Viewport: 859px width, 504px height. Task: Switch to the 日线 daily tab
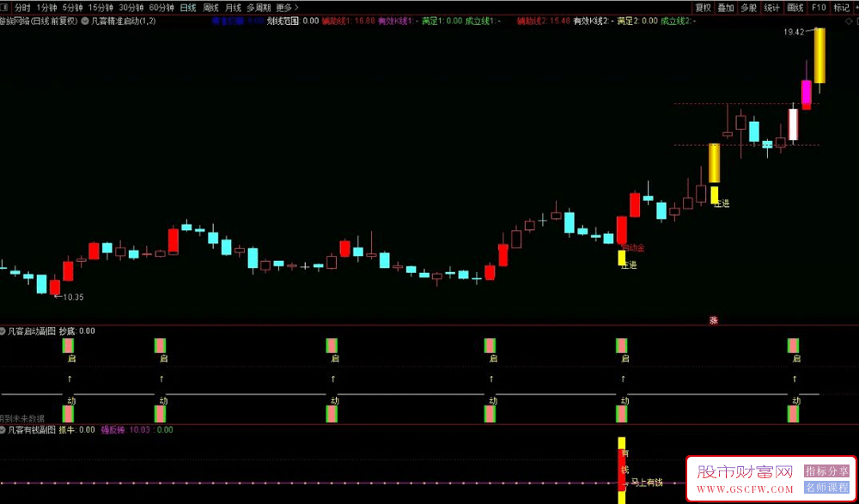tap(188, 8)
